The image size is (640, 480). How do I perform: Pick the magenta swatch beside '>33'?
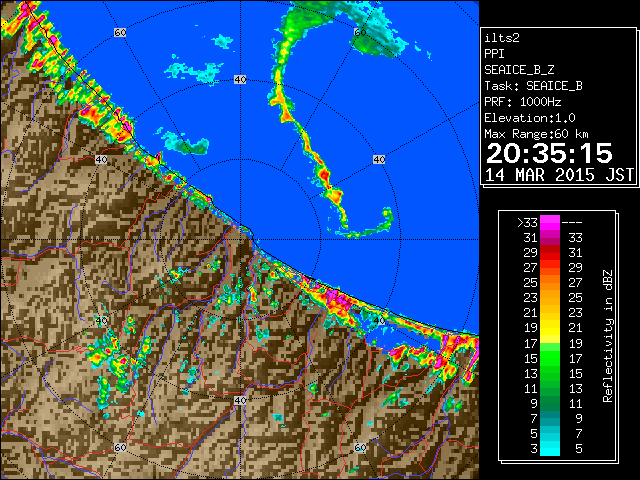550,222
